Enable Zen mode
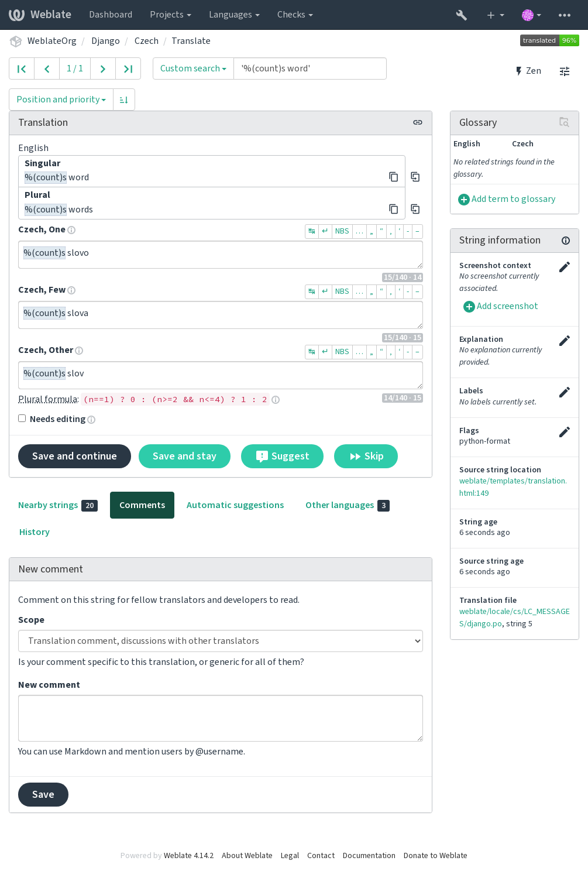588x878 pixels. pyautogui.click(x=528, y=71)
